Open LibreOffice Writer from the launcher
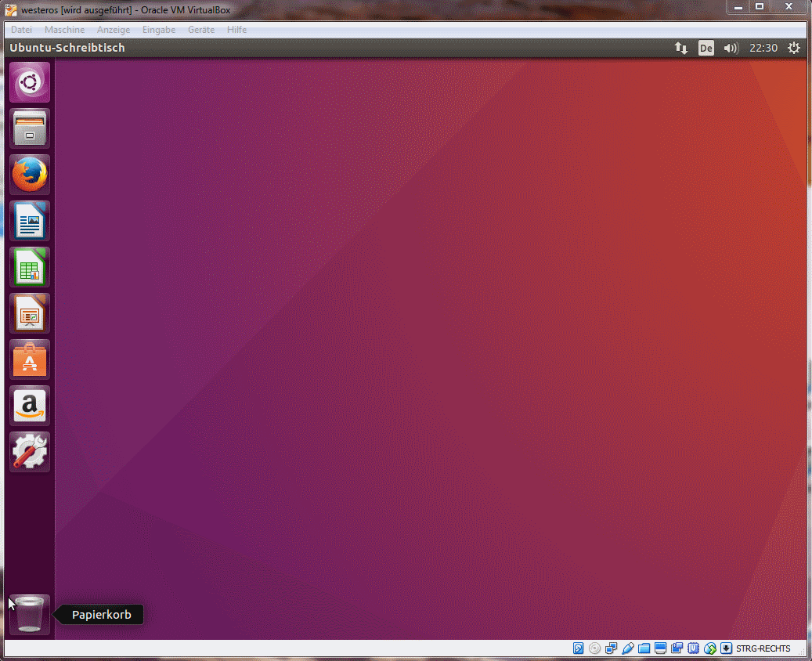This screenshot has width=812, height=661. coord(30,221)
